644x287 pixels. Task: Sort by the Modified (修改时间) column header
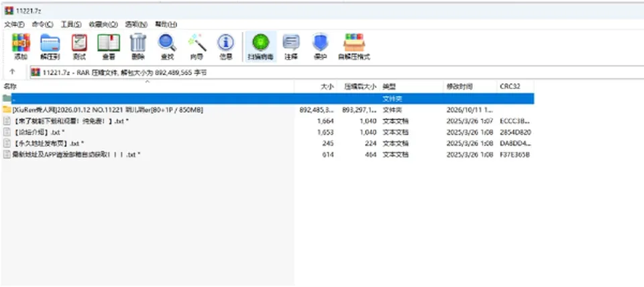(470, 87)
